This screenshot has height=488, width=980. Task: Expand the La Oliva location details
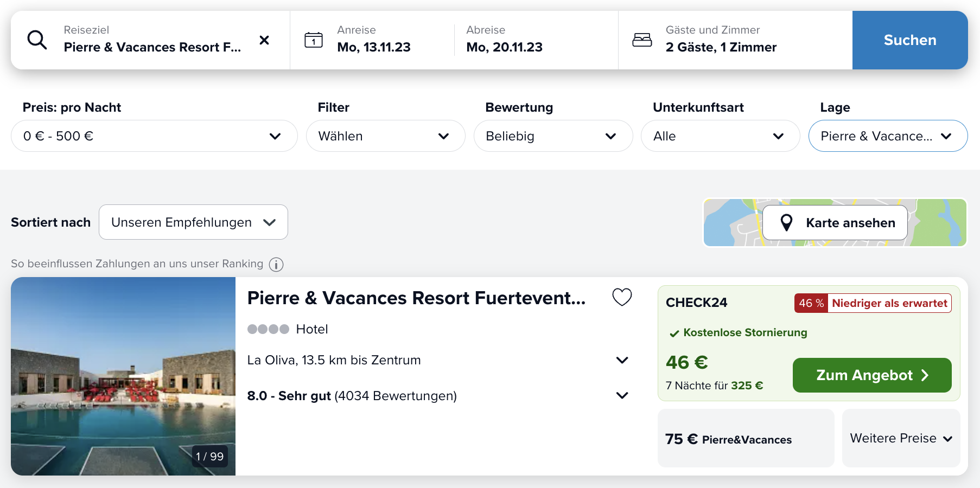(x=622, y=360)
